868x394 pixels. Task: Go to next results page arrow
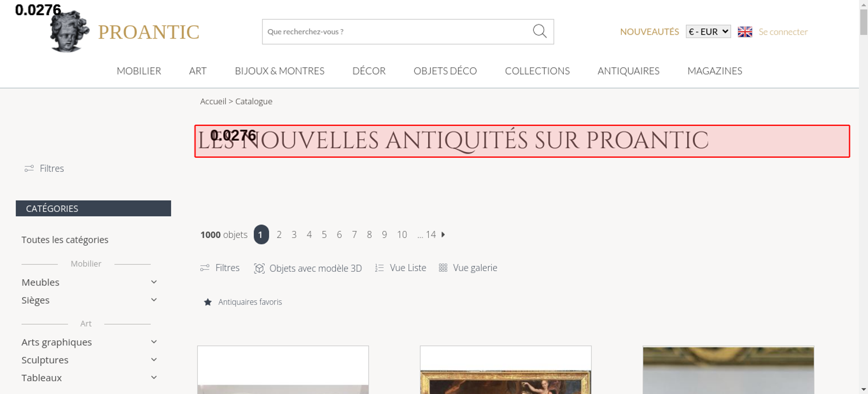pyautogui.click(x=443, y=234)
